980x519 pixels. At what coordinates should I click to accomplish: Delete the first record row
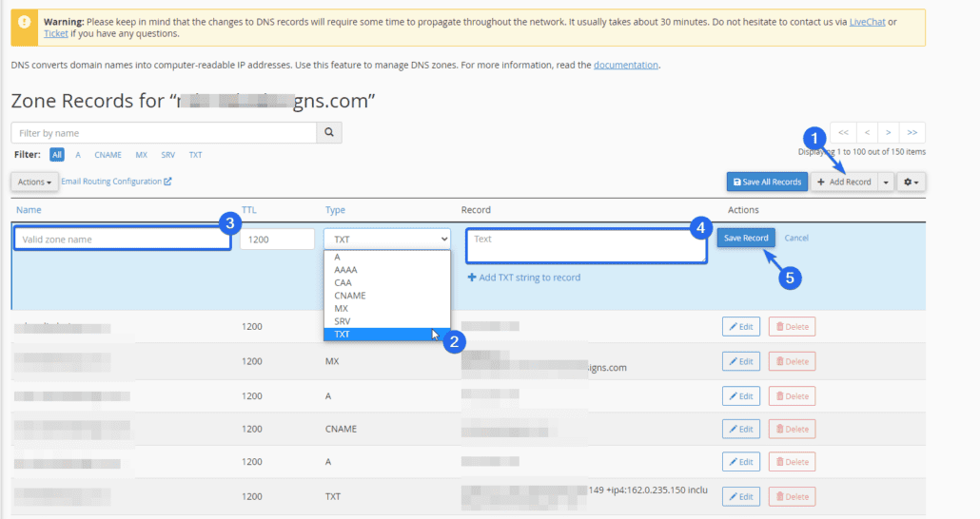coord(792,327)
